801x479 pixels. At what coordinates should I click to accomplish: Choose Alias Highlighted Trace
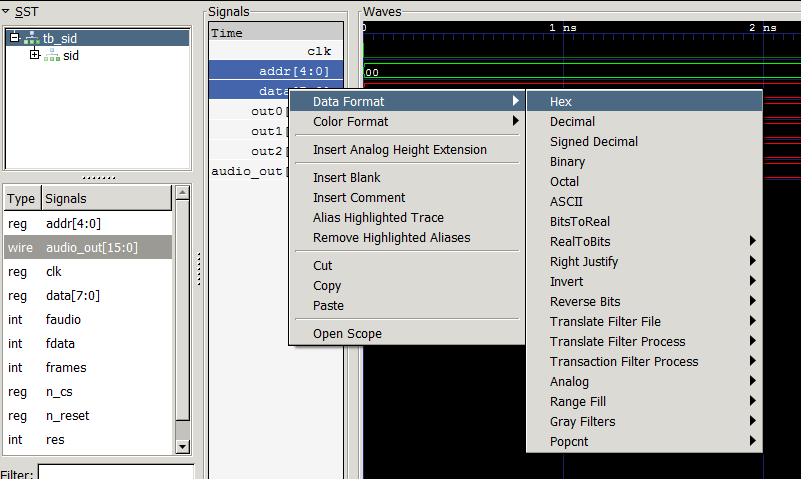[378, 218]
